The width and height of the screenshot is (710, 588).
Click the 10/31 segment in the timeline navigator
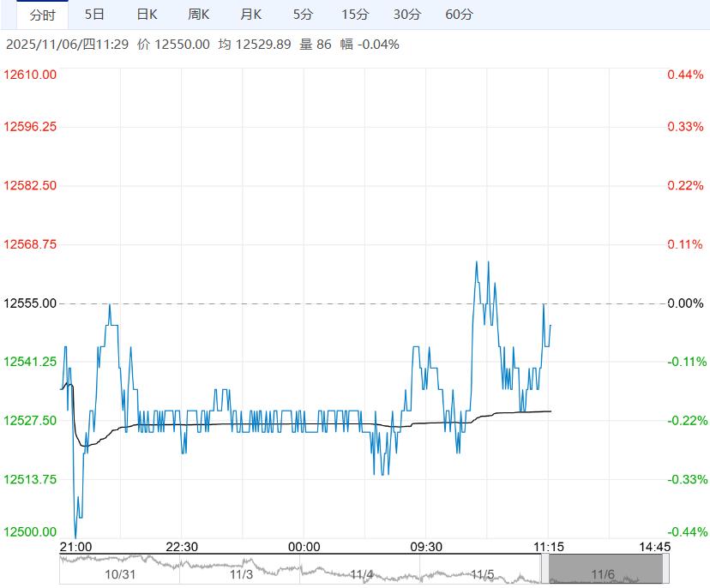coord(120,573)
